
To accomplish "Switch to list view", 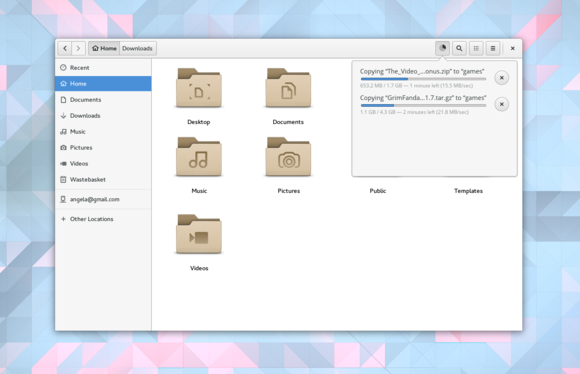I will tap(476, 48).
